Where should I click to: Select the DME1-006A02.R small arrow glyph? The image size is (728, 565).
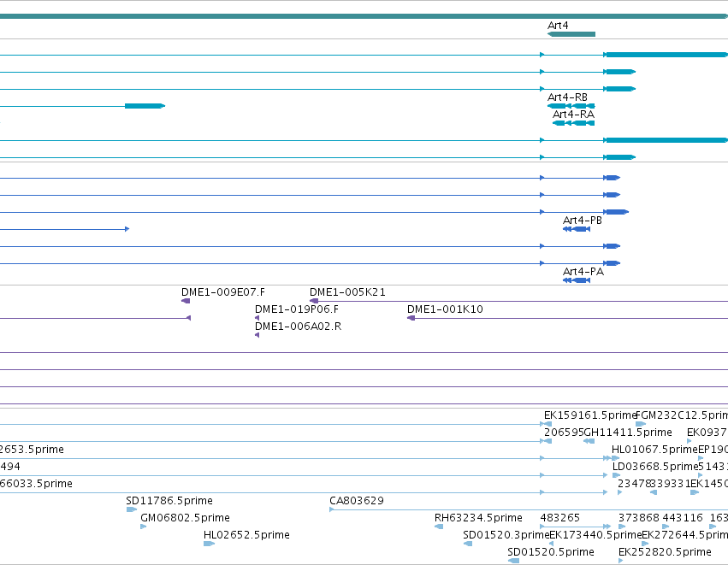(x=257, y=335)
